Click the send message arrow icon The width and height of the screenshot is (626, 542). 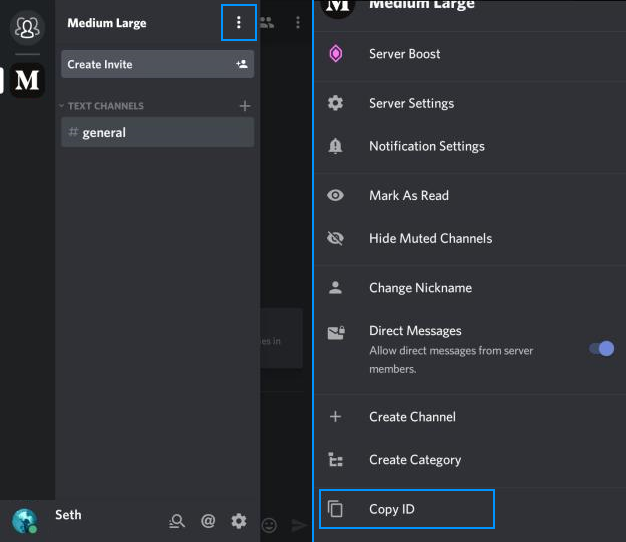[x=299, y=525]
